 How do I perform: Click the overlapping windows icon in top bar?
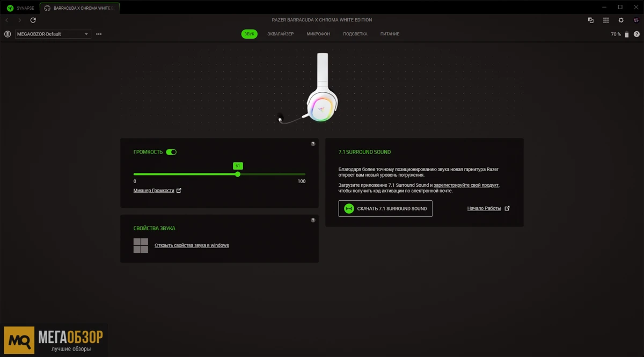tap(591, 20)
